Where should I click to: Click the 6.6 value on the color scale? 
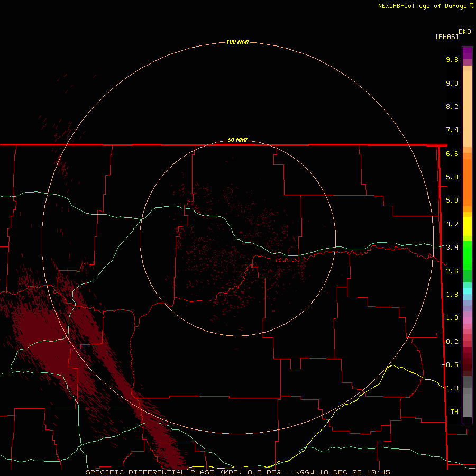click(x=452, y=153)
